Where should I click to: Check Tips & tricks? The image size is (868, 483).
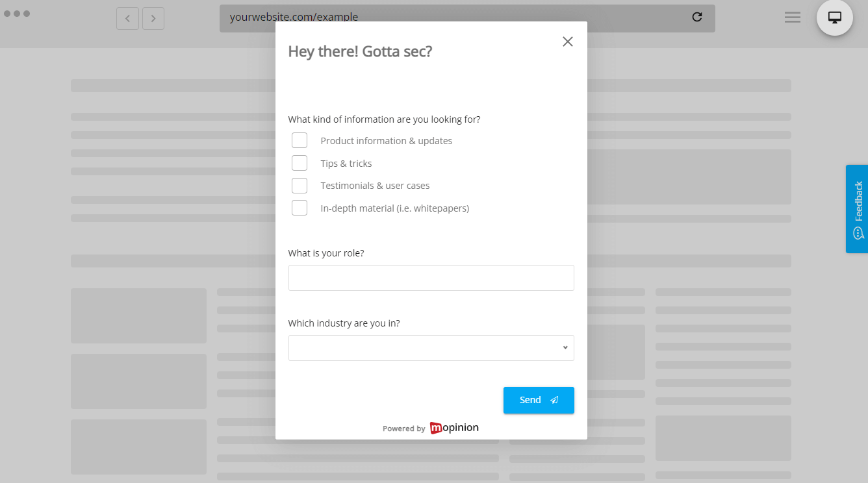point(300,163)
